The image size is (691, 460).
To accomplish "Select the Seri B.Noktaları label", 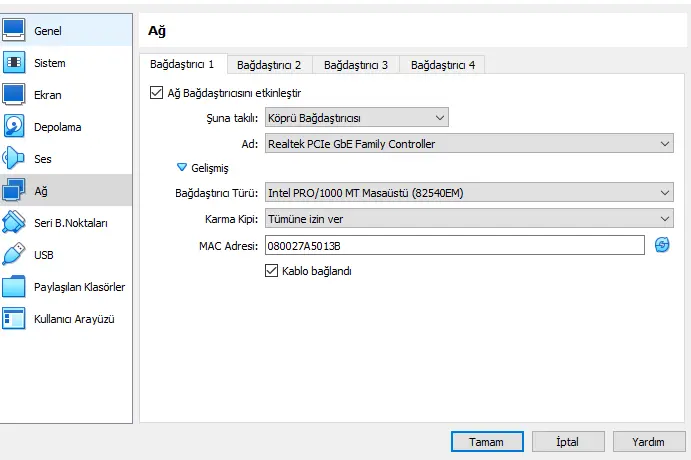I will (x=71, y=223).
